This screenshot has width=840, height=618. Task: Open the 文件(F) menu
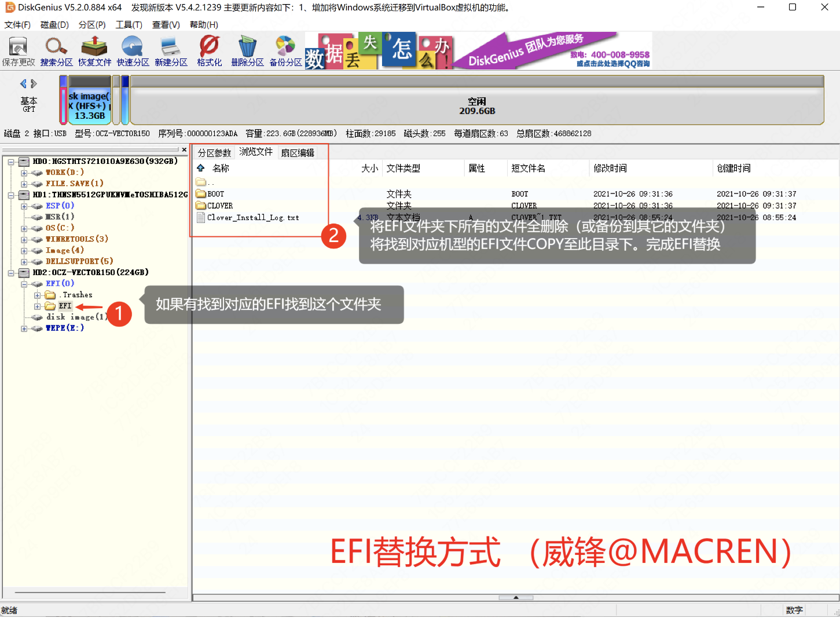17,25
